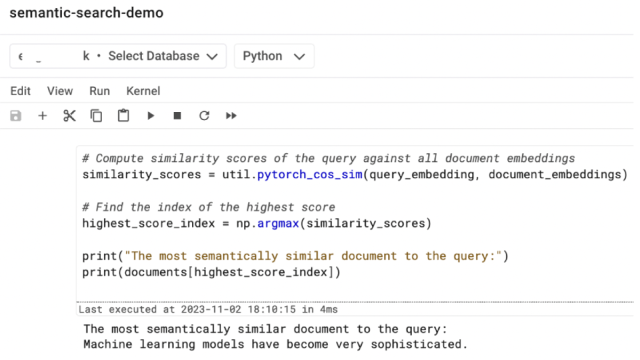Image resolution: width=640 pixels, height=360 pixels.
Task: Restart and run all cells with fast-forward icon
Action: point(231,116)
